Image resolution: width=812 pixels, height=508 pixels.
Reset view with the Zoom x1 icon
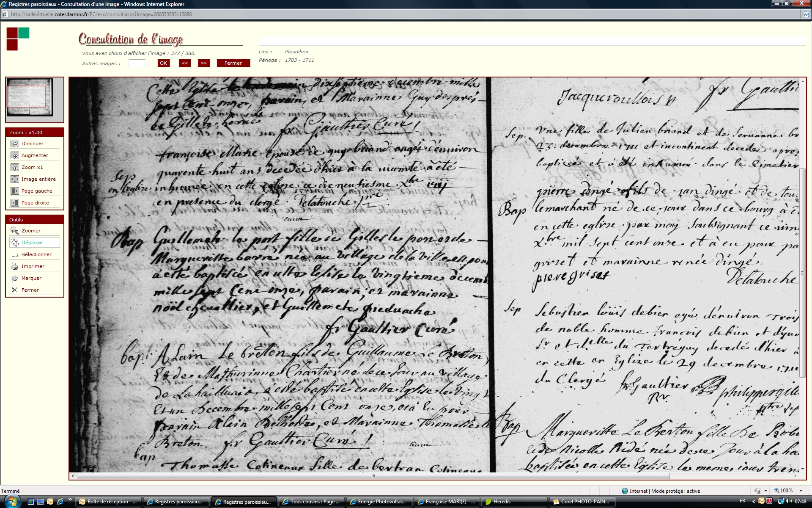point(15,167)
